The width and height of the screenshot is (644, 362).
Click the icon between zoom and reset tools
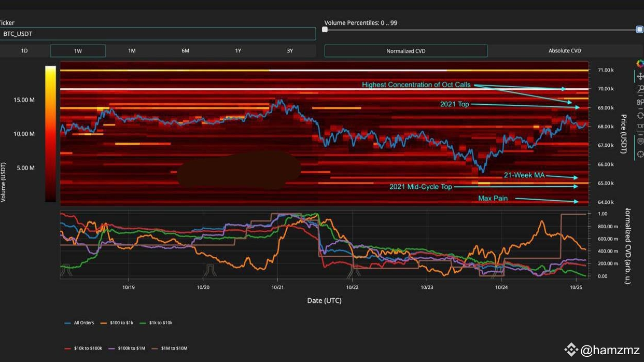pos(639,102)
